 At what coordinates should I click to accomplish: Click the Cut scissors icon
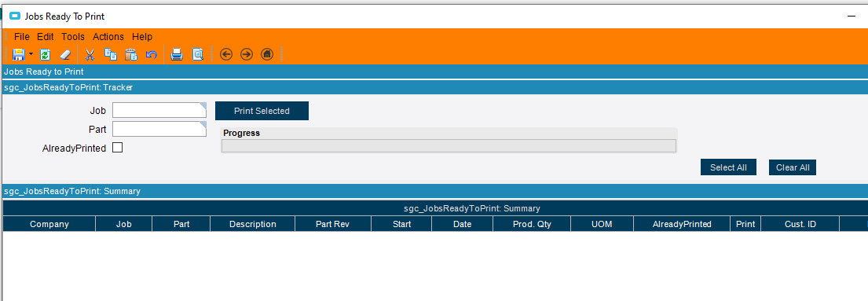[90, 54]
